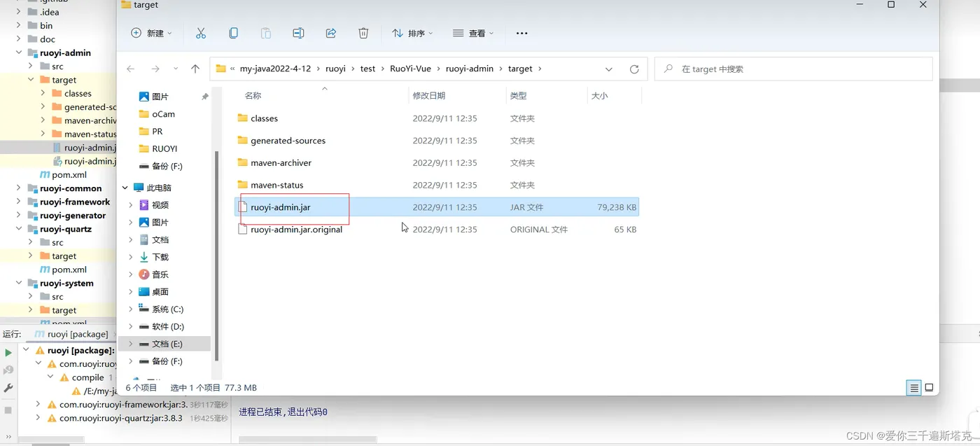Screen dimensions: 980x446
Task: Click the IDE wrench settings icon
Action: 8,388
